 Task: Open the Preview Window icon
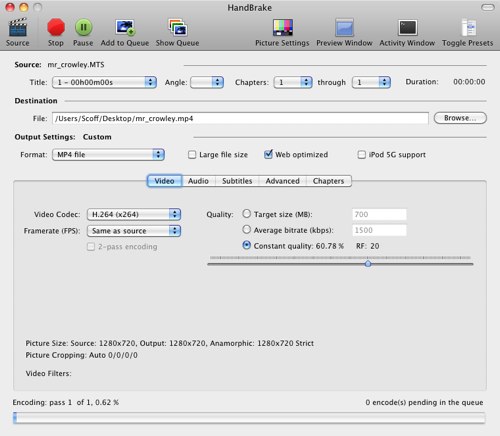pyautogui.click(x=344, y=27)
